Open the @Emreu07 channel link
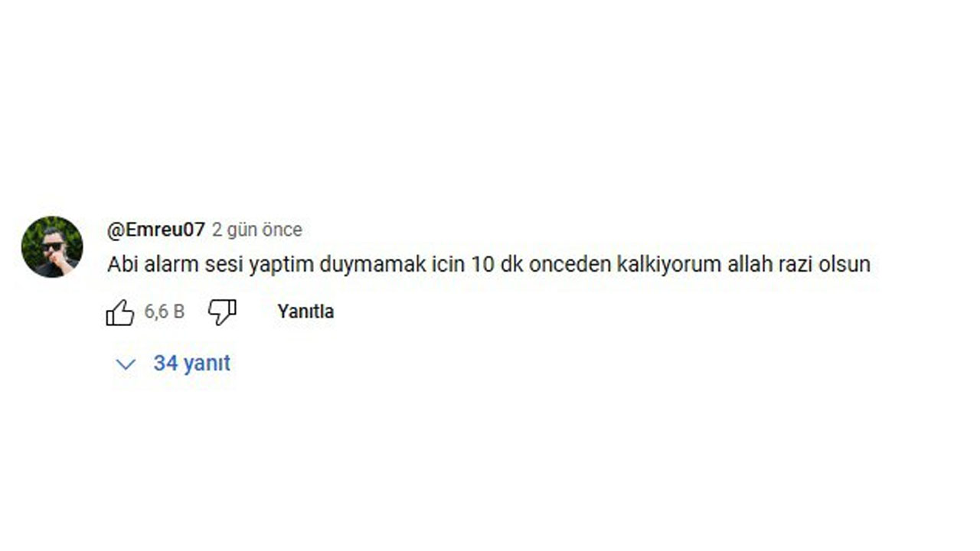The width and height of the screenshot is (980, 551). (x=156, y=230)
